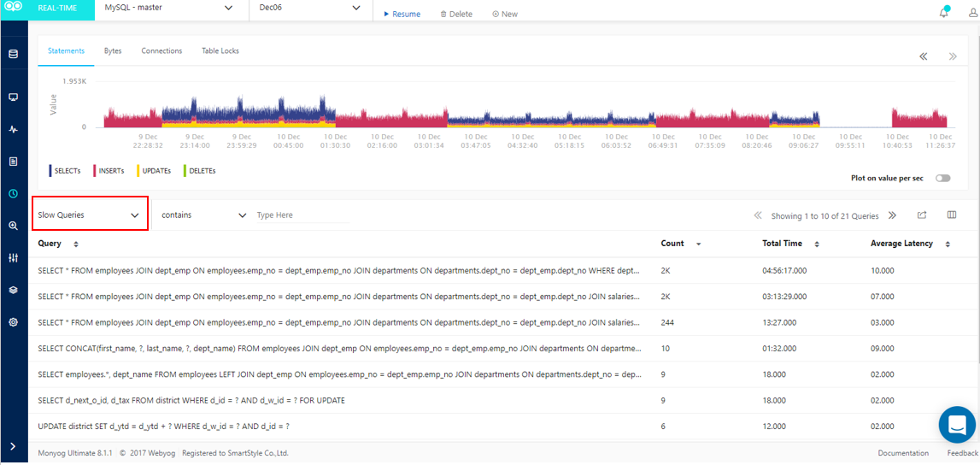Select the SELECT employees.*, dept_name query
The height and width of the screenshot is (465, 980).
(339, 374)
